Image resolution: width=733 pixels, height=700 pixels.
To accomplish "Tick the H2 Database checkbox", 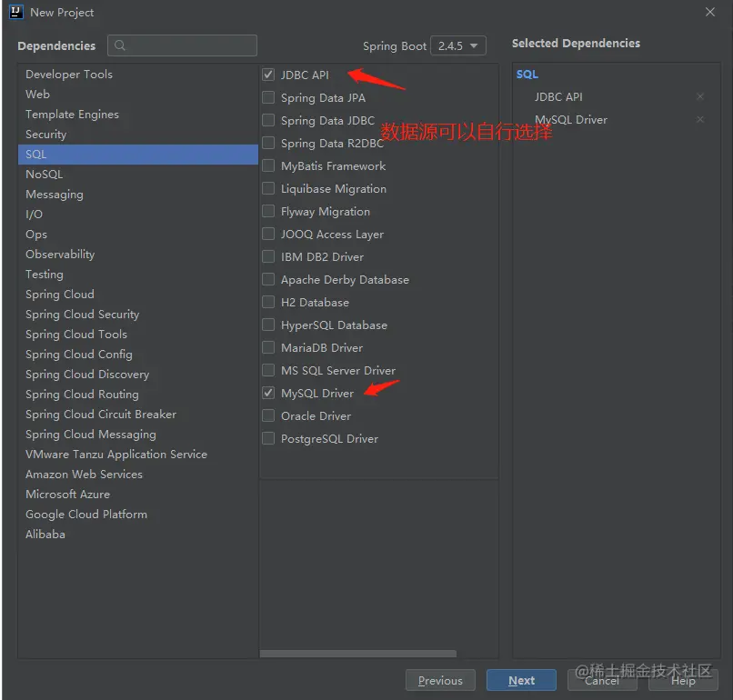I will 268,302.
